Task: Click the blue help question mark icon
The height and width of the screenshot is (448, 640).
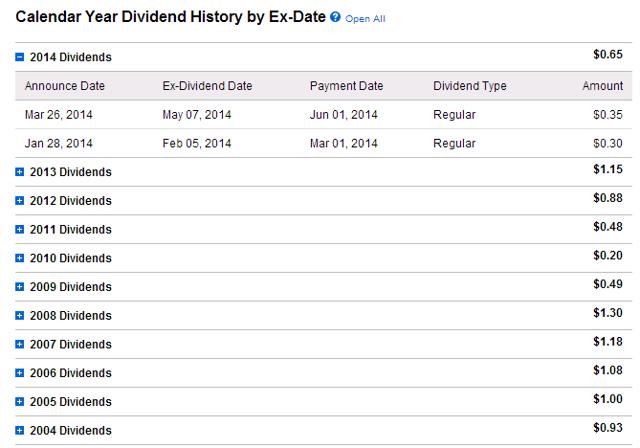Action: pos(335,17)
